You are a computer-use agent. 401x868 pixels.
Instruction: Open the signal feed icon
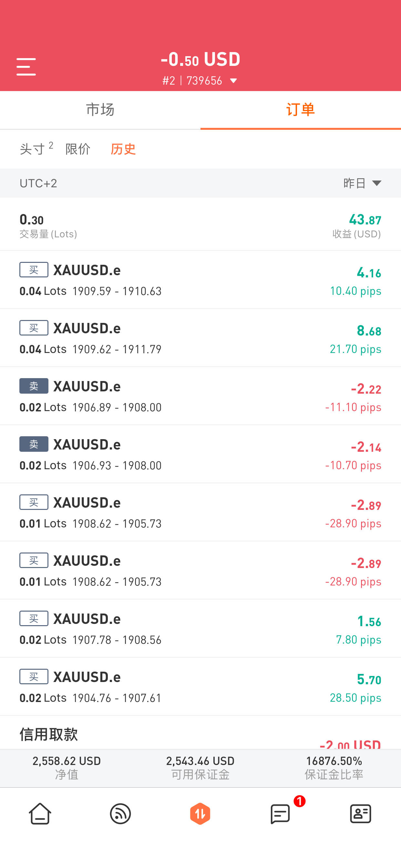point(120,813)
